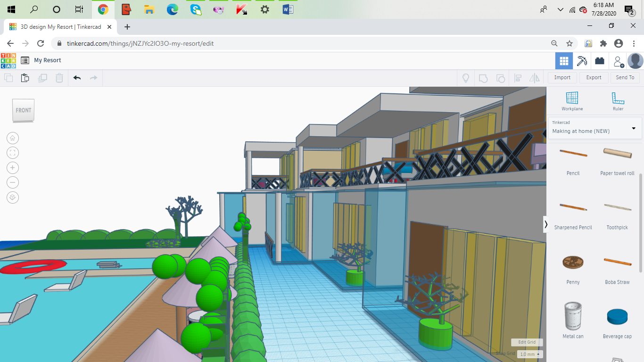Invite collaborators with add-person icon
The image size is (644, 362).
[618, 61]
